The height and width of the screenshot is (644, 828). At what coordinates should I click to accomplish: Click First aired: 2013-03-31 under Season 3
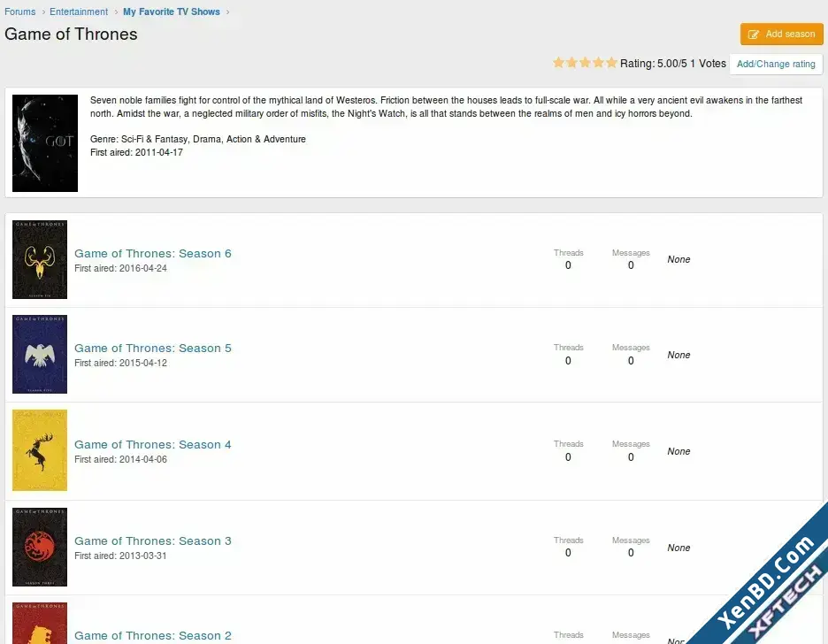tap(120, 556)
